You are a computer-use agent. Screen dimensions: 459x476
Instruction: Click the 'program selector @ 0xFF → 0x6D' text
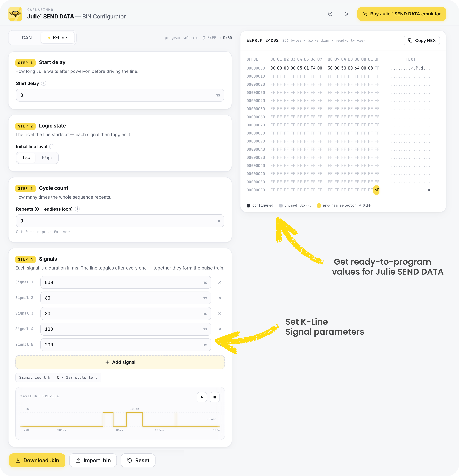(x=198, y=38)
